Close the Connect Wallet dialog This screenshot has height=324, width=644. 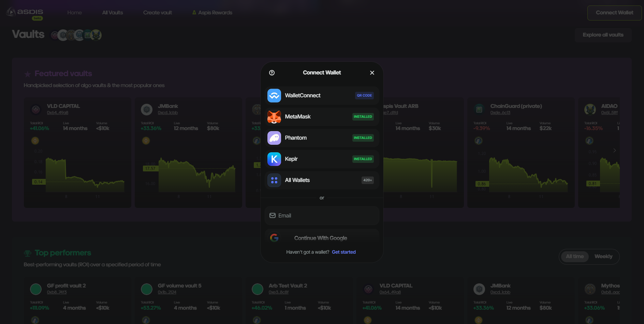tap(372, 73)
